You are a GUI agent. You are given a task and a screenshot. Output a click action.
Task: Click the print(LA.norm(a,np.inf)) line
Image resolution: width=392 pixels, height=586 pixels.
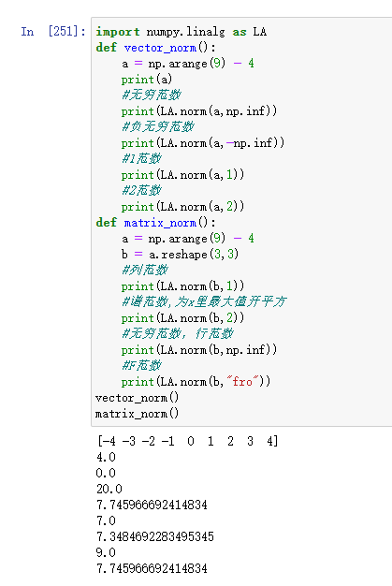pyautogui.click(x=199, y=111)
